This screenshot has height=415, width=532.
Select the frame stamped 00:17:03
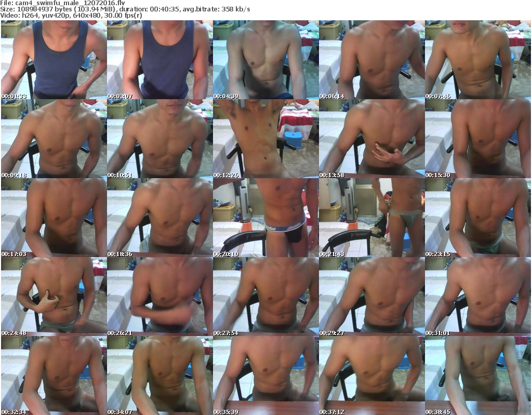coord(54,218)
